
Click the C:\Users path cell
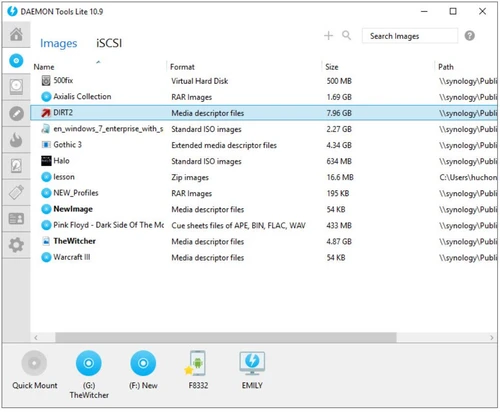[x=468, y=177]
